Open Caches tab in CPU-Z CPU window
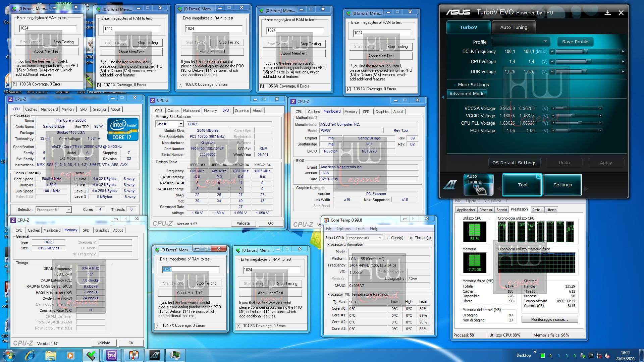Viewport: 644px width, 362px height. [31, 109]
